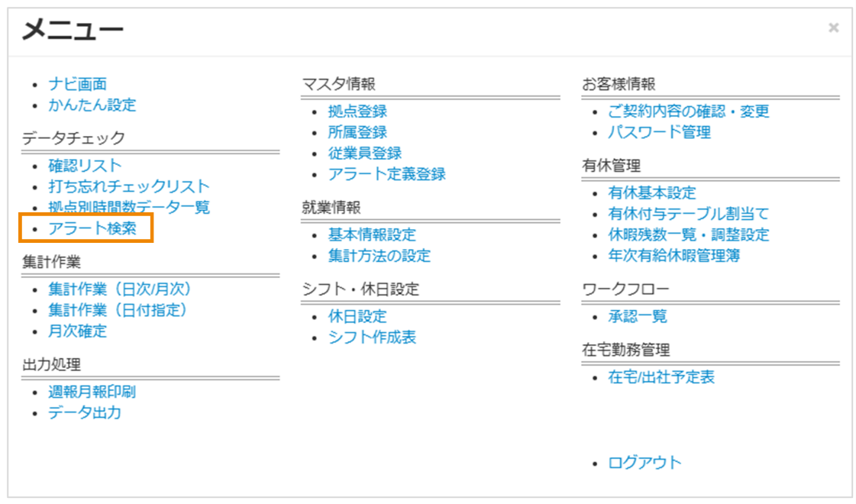Select 従業員登録 registration link
Screen dimensions: 856x504
click(366, 152)
